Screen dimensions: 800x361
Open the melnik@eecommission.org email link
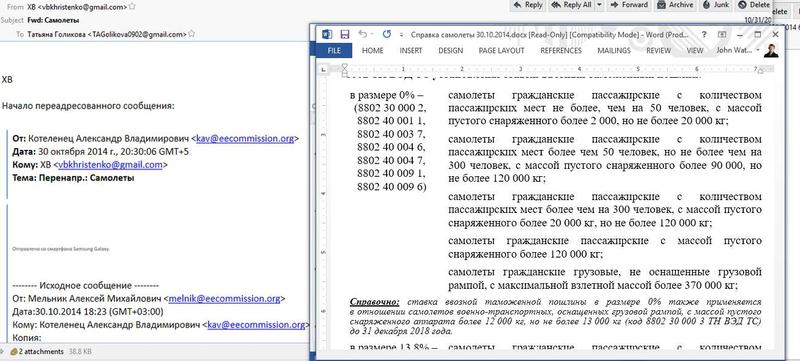coord(224,298)
